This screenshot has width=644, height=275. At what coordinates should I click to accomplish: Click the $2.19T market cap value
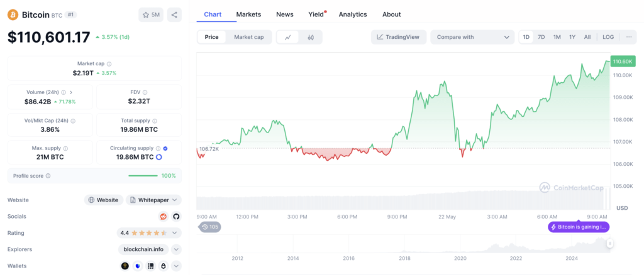point(84,73)
